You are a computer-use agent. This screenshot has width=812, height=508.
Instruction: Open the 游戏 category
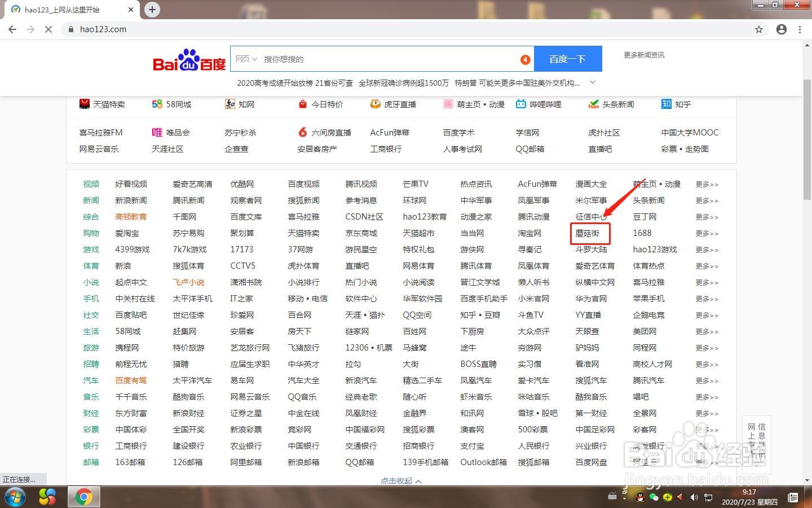pyautogui.click(x=91, y=249)
